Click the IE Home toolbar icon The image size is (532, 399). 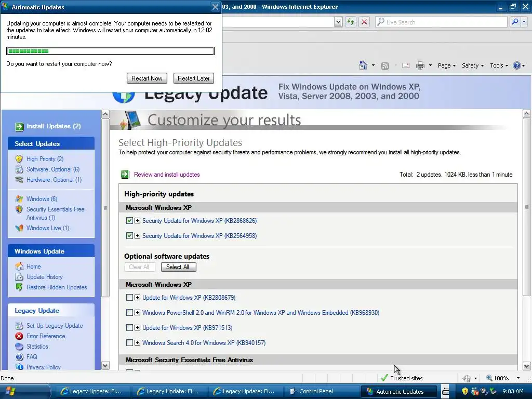[x=363, y=65]
